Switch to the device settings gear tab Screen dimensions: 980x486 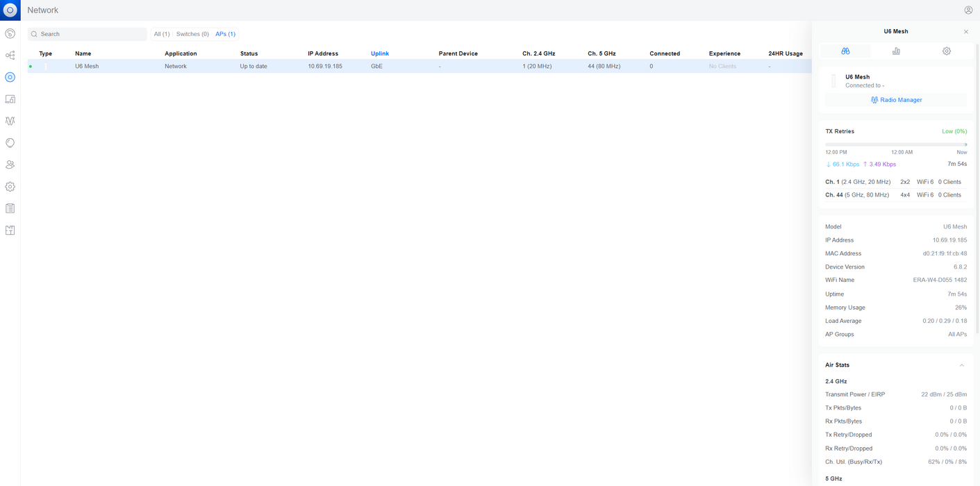947,51
